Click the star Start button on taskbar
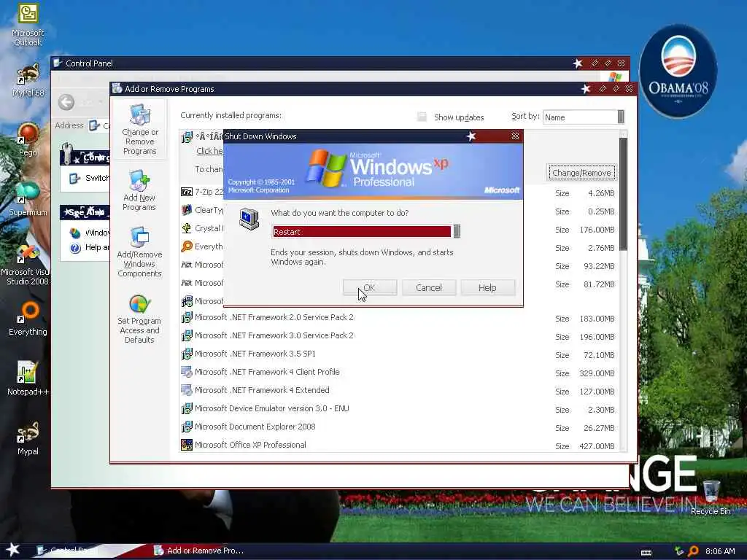This screenshot has width=747, height=560. (x=13, y=550)
